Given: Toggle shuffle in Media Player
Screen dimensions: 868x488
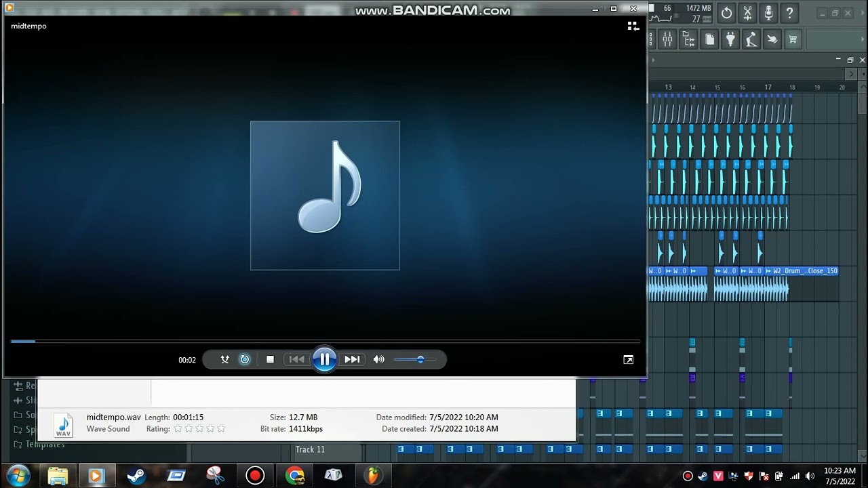Looking at the screenshot, I should 225,359.
